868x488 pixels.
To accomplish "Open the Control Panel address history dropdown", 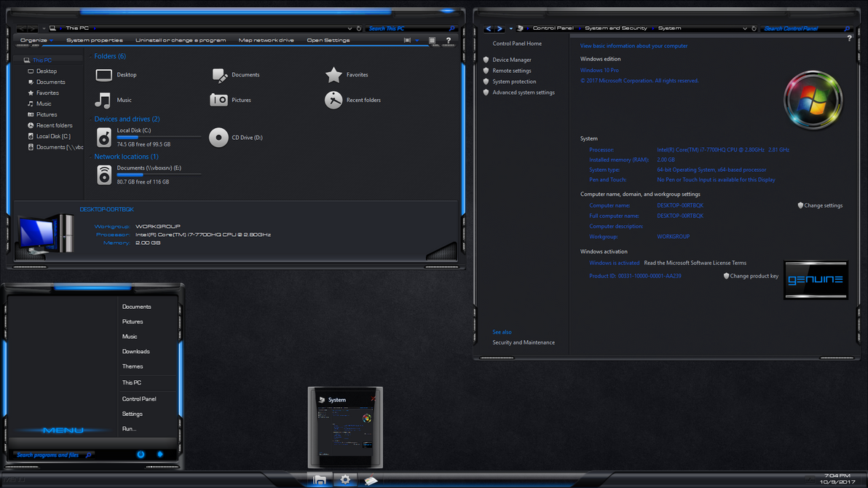I will 744,28.
